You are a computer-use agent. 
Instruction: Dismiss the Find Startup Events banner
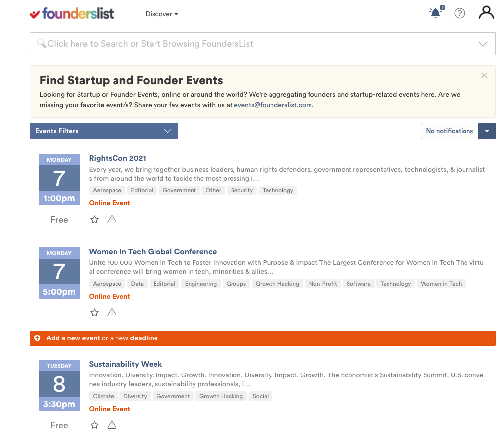[x=484, y=75]
